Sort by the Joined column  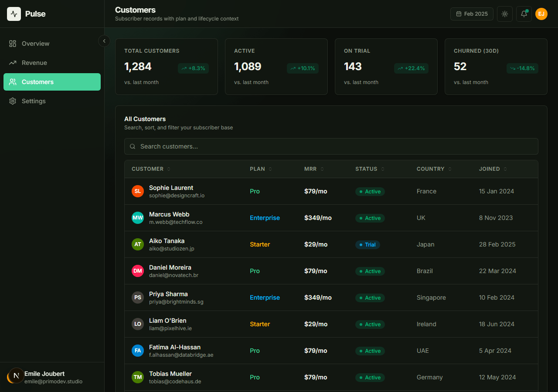493,169
